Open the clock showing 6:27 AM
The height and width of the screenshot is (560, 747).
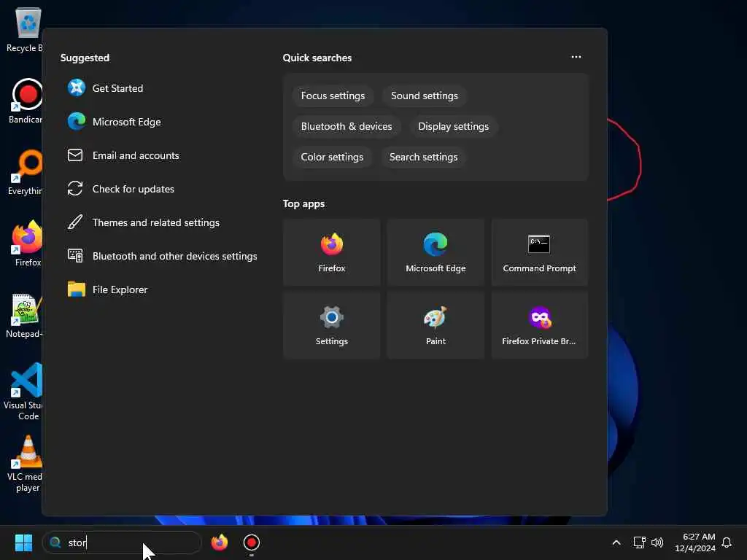[x=694, y=542]
